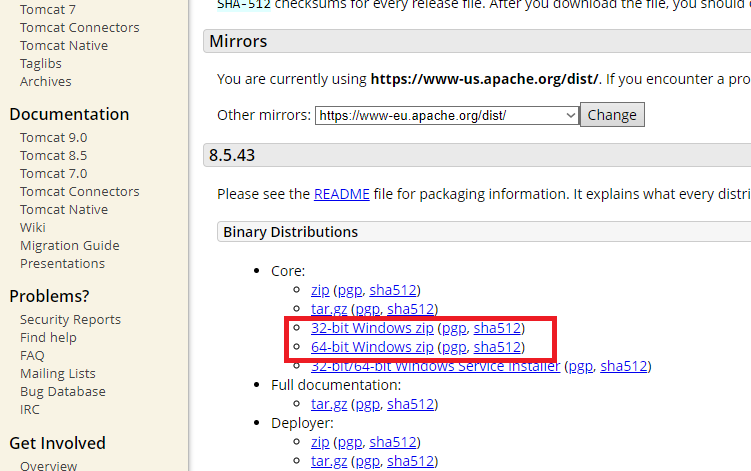Download the Deployer zip
Screen dimensions: 751x471
(320, 442)
